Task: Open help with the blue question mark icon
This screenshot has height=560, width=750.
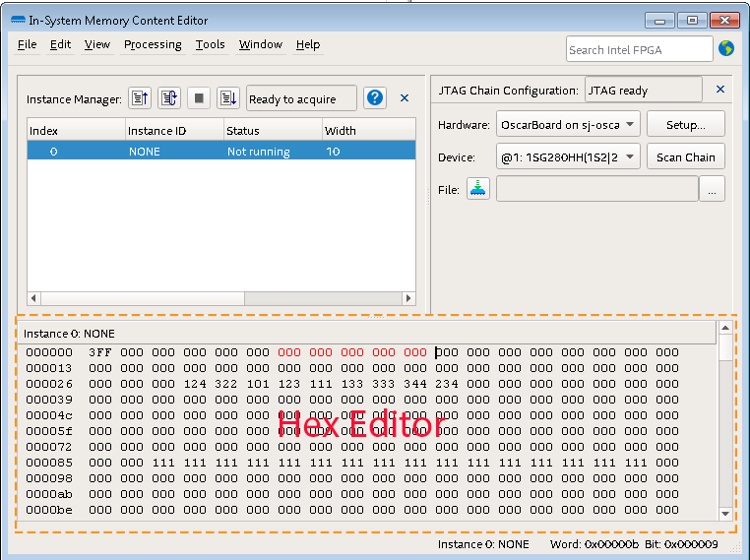Action: pyautogui.click(x=374, y=98)
